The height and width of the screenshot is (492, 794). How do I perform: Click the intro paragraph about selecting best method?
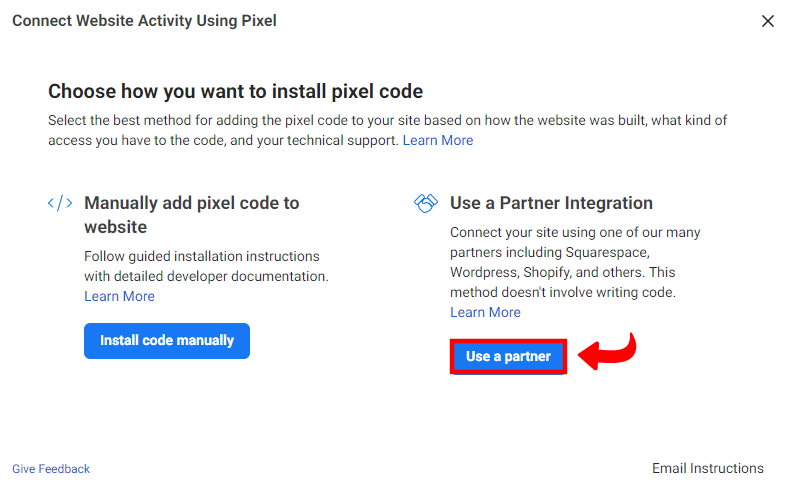(387, 120)
